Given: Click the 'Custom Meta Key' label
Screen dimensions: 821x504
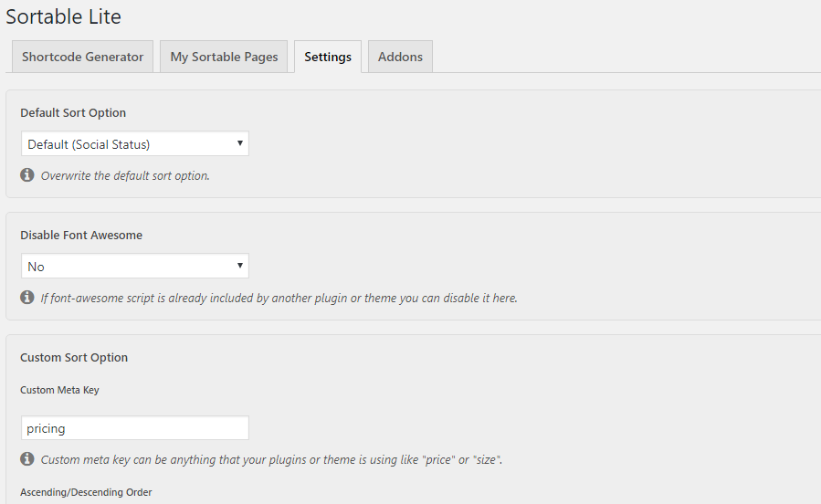Looking at the screenshot, I should pyautogui.click(x=59, y=390).
